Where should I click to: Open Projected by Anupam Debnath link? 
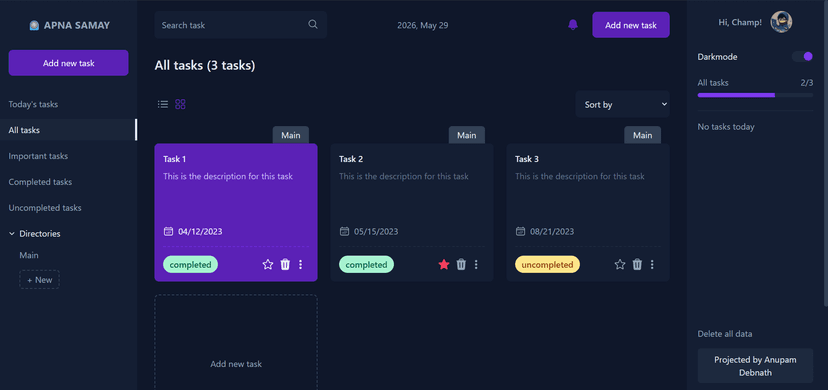click(x=755, y=366)
